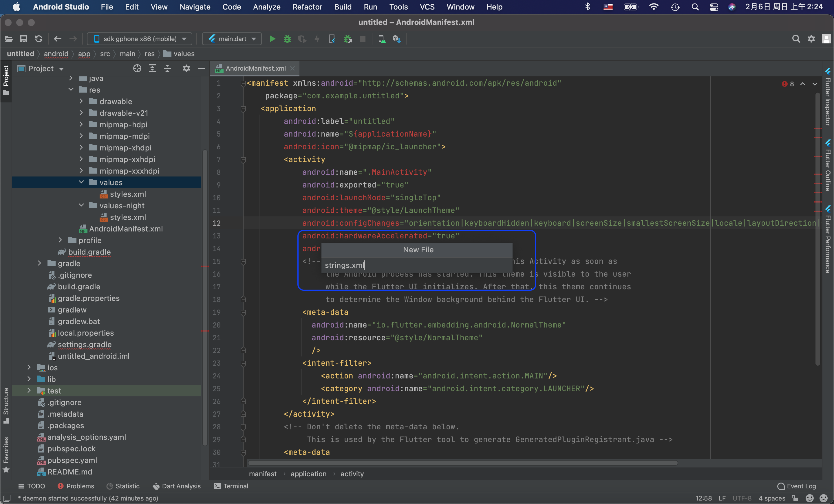
Task: Toggle the Favorites tool window tab
Action: point(6,455)
